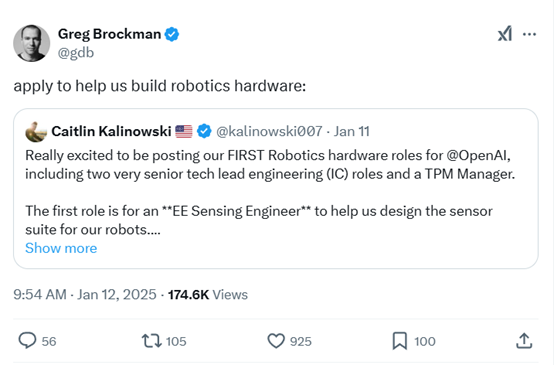This screenshot has height=365, width=554.
Task: Open the quoted tweet body text
Action: click(x=270, y=192)
